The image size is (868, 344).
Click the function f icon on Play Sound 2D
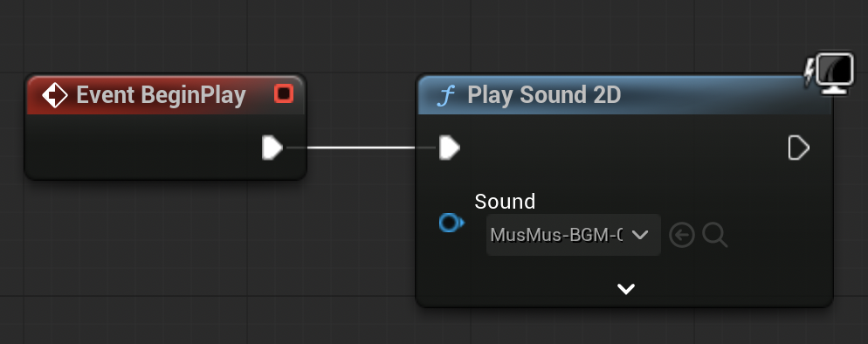point(445,96)
